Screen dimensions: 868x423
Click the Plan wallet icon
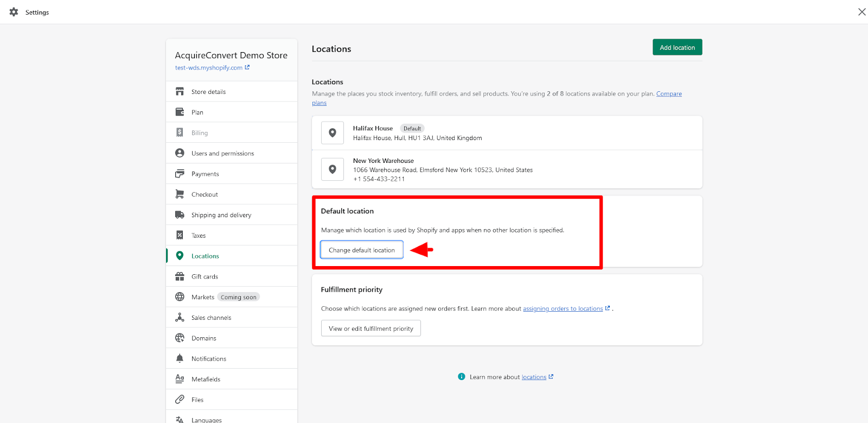point(180,112)
